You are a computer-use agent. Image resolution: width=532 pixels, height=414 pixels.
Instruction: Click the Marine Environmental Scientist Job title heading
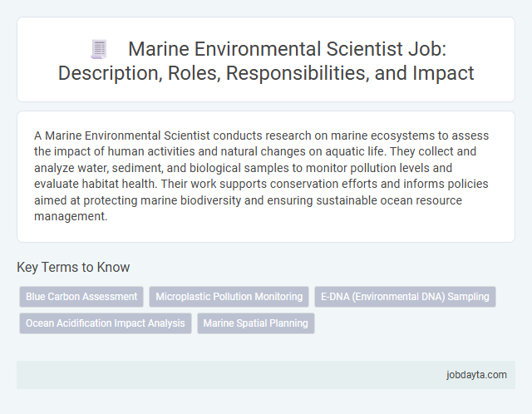266,61
